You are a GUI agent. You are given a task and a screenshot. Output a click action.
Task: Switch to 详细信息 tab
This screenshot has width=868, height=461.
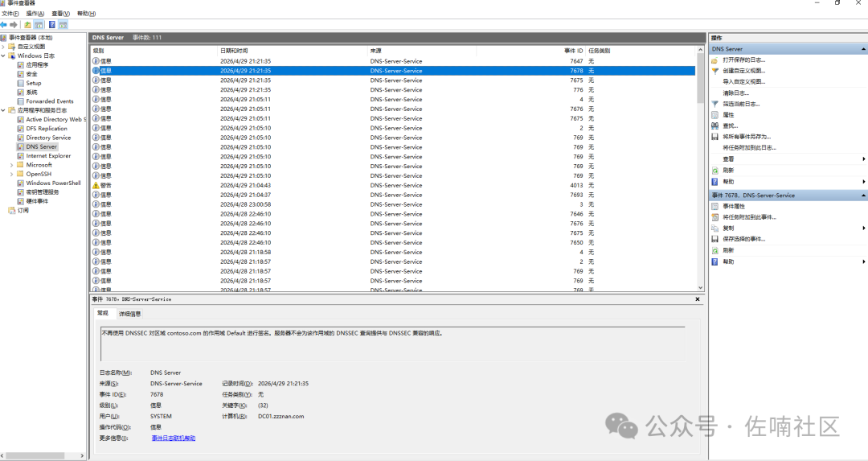point(130,314)
